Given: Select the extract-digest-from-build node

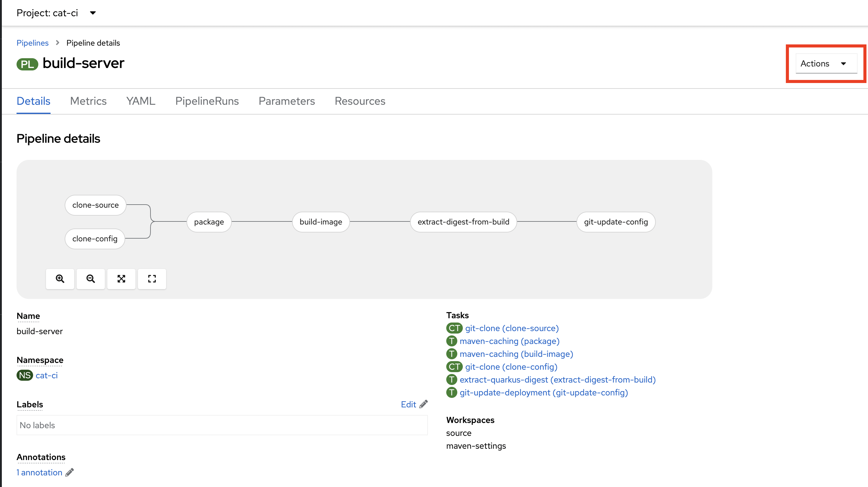Looking at the screenshot, I should point(463,222).
